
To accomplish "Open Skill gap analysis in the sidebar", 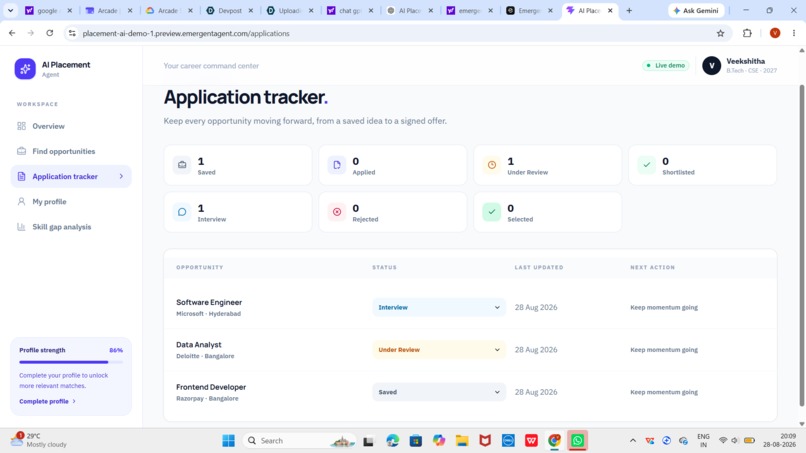I will point(71,227).
